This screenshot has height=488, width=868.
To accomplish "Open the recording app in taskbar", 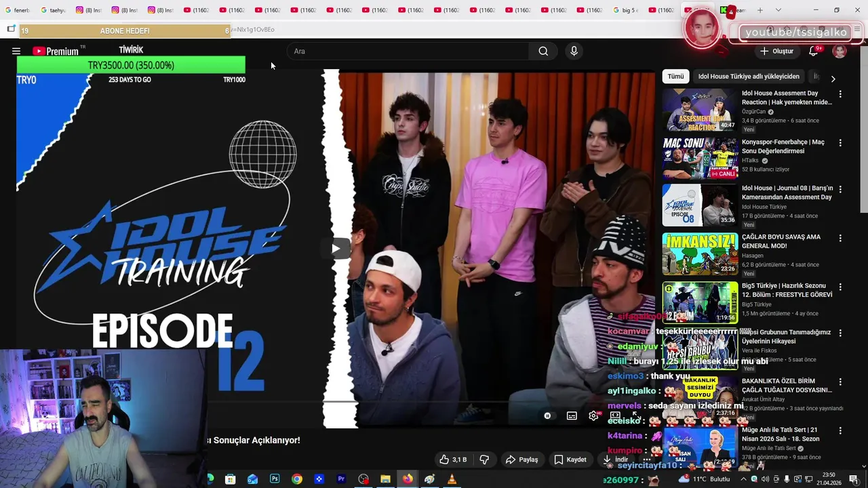I will click(x=363, y=479).
